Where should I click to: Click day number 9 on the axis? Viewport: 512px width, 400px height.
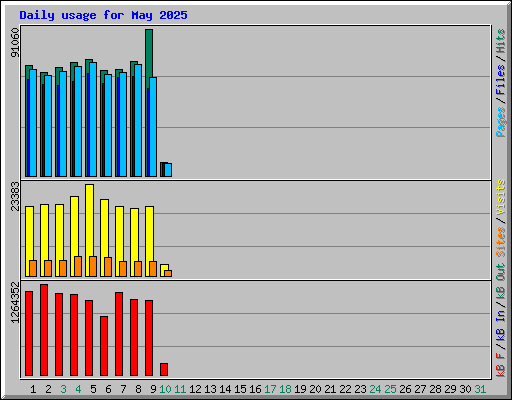[x=153, y=389]
